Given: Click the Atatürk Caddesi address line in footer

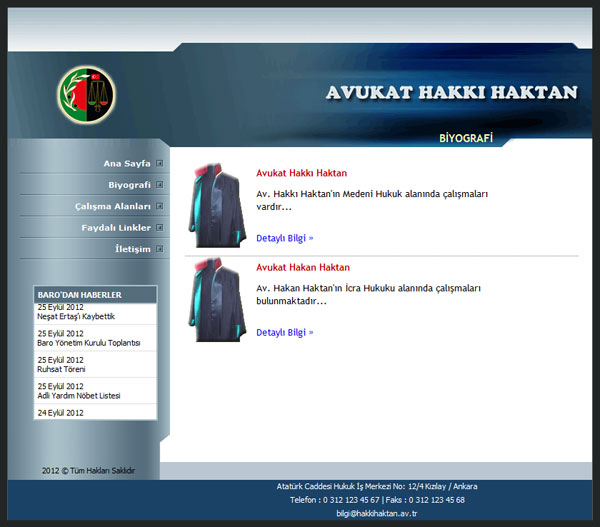Looking at the screenshot, I should pos(377,486).
